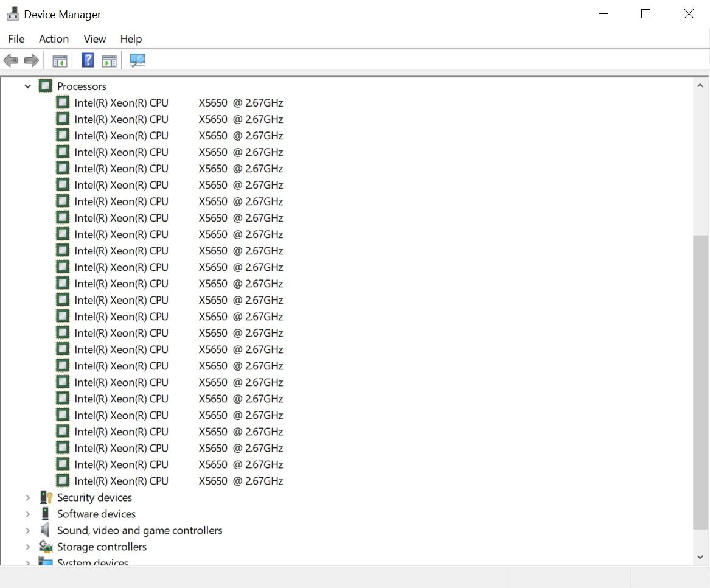Expand the Storage controllers category
Viewport: 710px width, 588px height.
pyautogui.click(x=27, y=547)
